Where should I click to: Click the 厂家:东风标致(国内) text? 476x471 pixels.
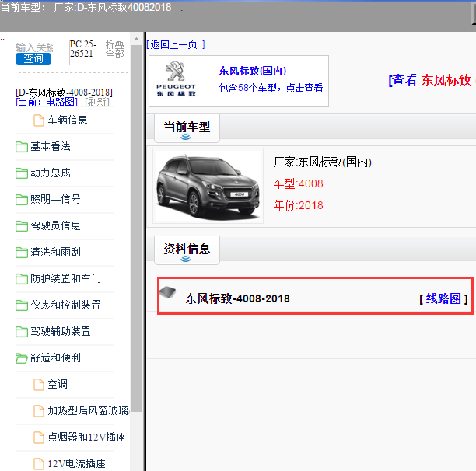[x=323, y=162]
